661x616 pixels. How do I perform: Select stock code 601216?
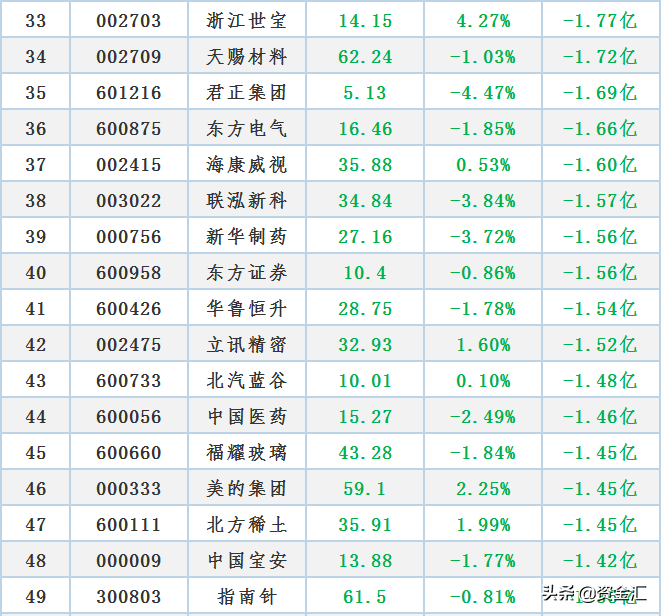129,93
